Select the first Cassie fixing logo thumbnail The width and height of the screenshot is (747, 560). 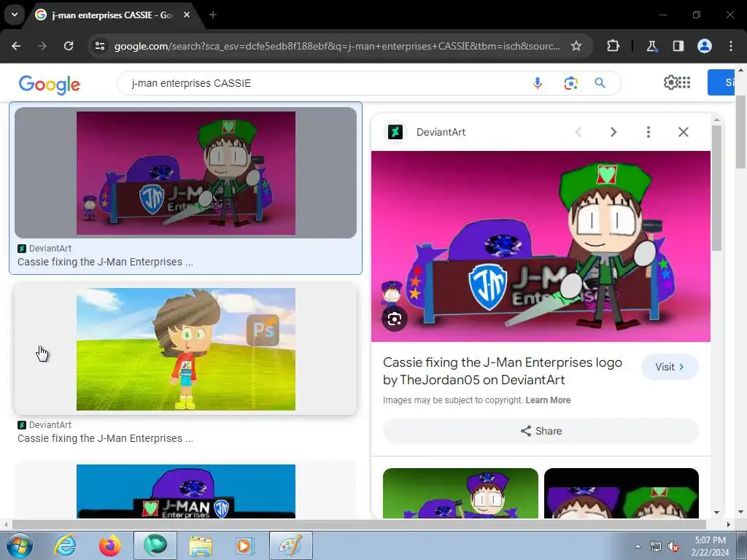coord(186,173)
